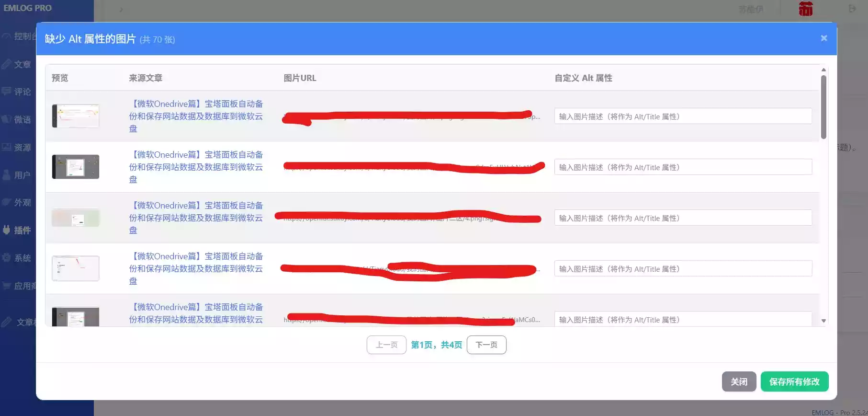The height and width of the screenshot is (416, 868).
Task: Click the EMLOG PRO logo text
Action: (x=28, y=8)
